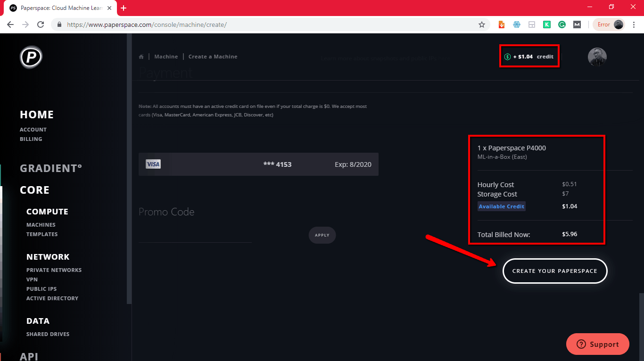
Task: Open ACTIVE DIRECTORY
Action: point(52,298)
